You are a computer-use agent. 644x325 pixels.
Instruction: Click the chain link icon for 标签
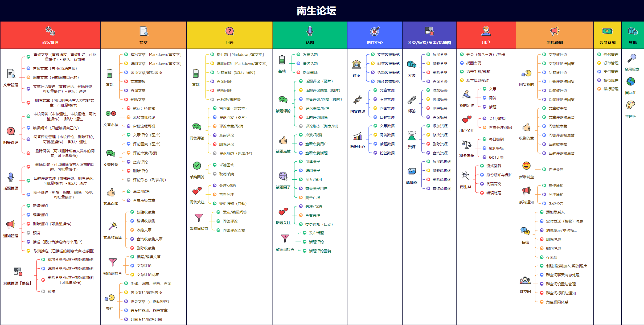tap(412, 100)
